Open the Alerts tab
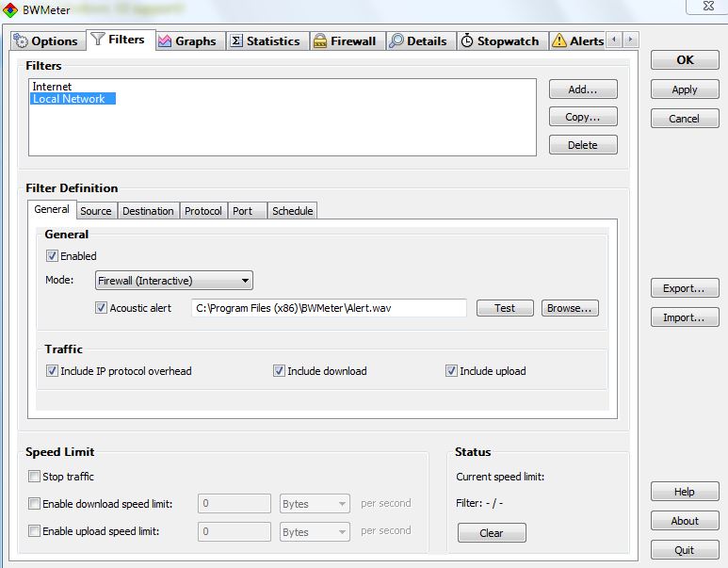 tap(577, 41)
